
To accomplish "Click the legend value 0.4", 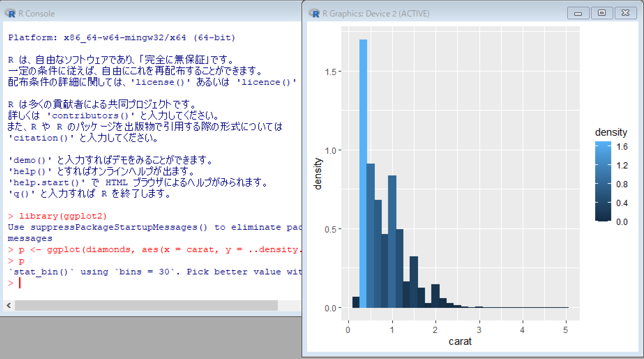I will click(x=622, y=203).
